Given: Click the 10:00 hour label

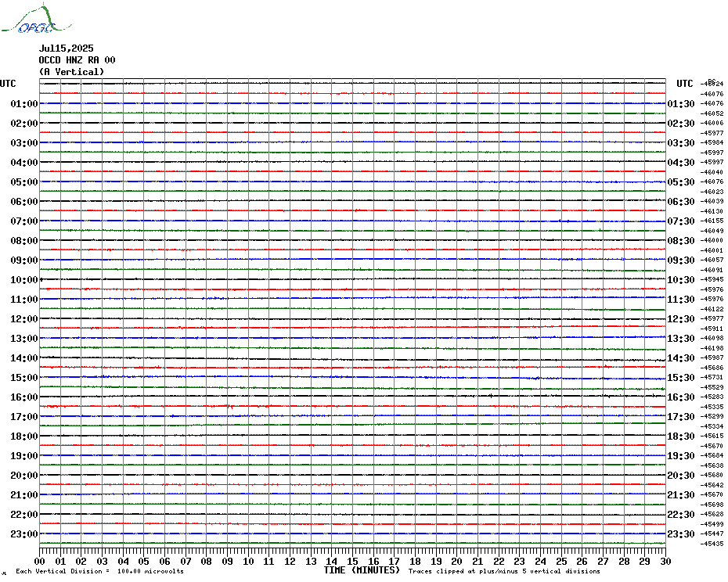Looking at the screenshot, I should pyautogui.click(x=24, y=280).
